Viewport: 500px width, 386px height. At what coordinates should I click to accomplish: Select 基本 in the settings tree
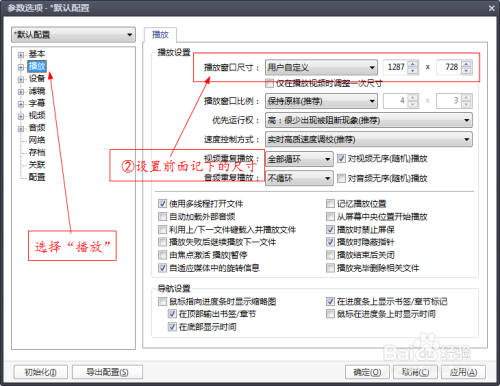coord(37,54)
